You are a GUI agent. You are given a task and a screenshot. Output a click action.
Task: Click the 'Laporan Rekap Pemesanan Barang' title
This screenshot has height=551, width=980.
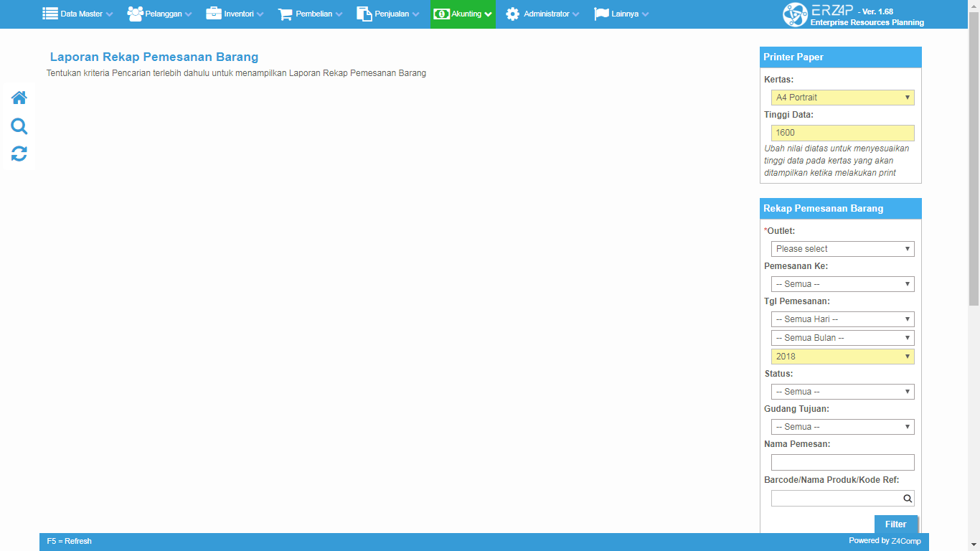154,57
